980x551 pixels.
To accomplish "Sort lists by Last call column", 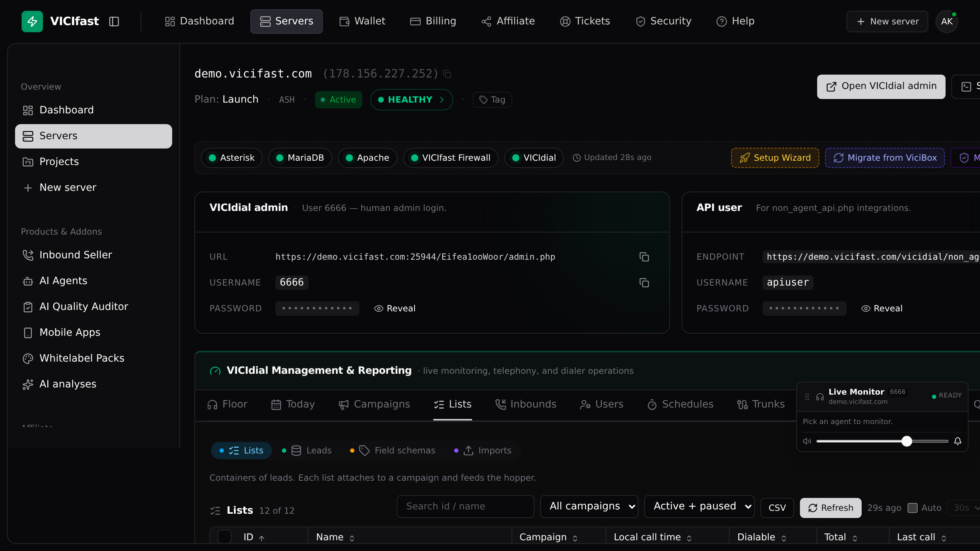I will click(x=922, y=537).
